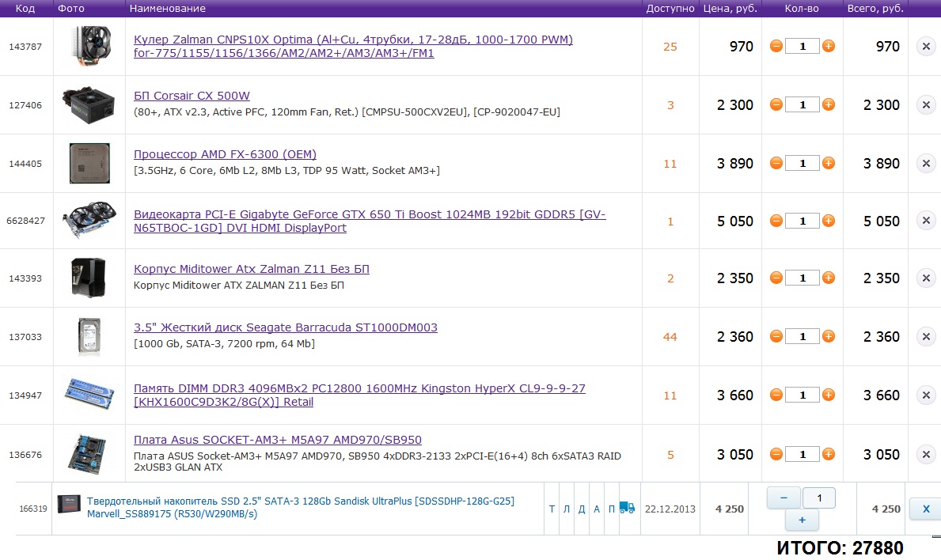Click Sandisk SSD small thumbnail
This screenshot has height=560, width=941.
point(69,505)
